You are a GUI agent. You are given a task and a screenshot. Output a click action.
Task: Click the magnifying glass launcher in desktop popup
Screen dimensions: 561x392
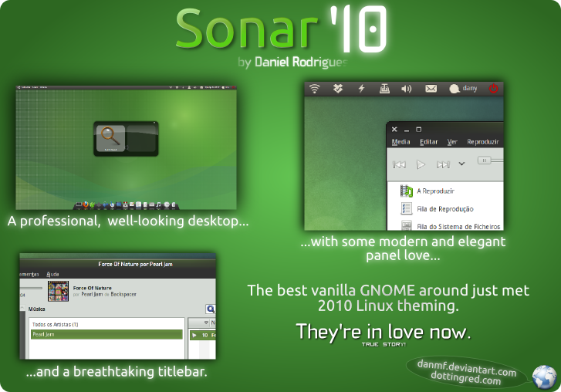coord(110,138)
